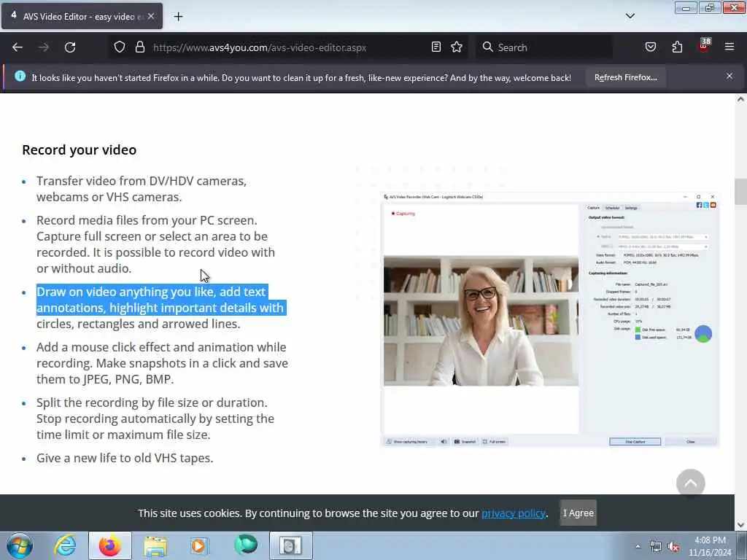Click the scrollbar up arrow
This screenshot has height=560, width=747.
tap(740, 99)
